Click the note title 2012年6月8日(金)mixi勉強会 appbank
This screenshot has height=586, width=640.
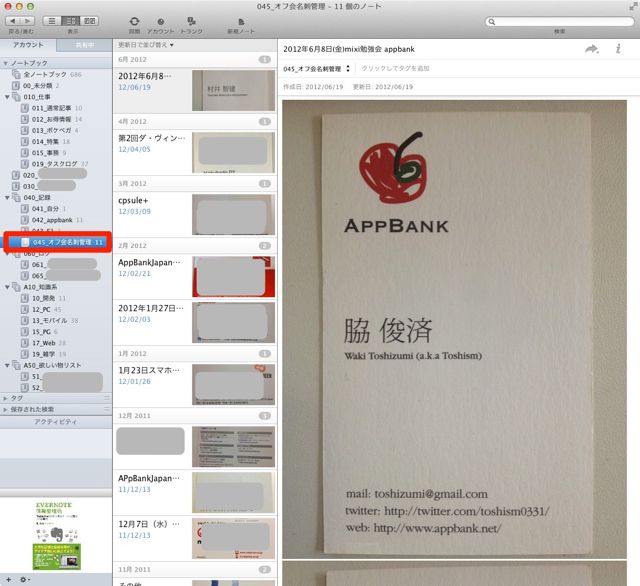349,49
